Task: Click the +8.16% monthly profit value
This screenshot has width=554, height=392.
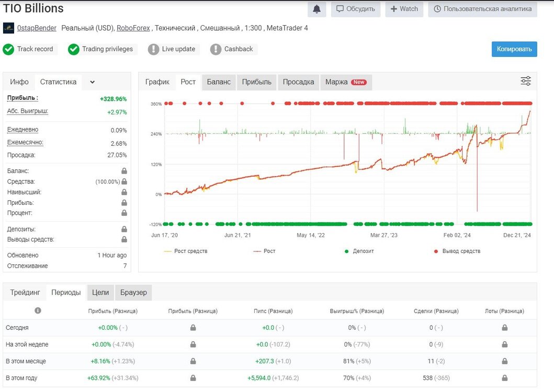Action: coord(100,361)
